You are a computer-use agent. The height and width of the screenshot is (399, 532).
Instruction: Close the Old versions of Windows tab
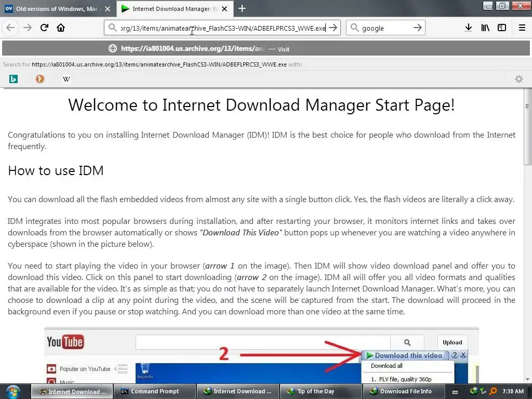[x=108, y=9]
